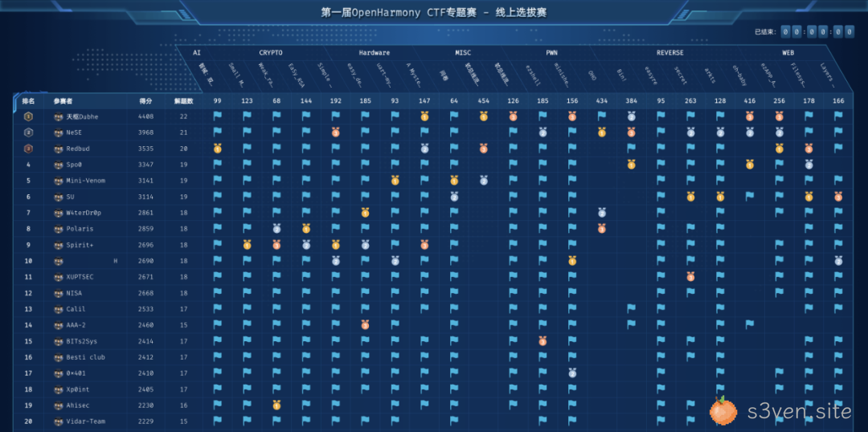Click AAA-2's flag in the oh-baby column
Image resolution: width=868 pixels, height=432 pixels.
(750, 324)
